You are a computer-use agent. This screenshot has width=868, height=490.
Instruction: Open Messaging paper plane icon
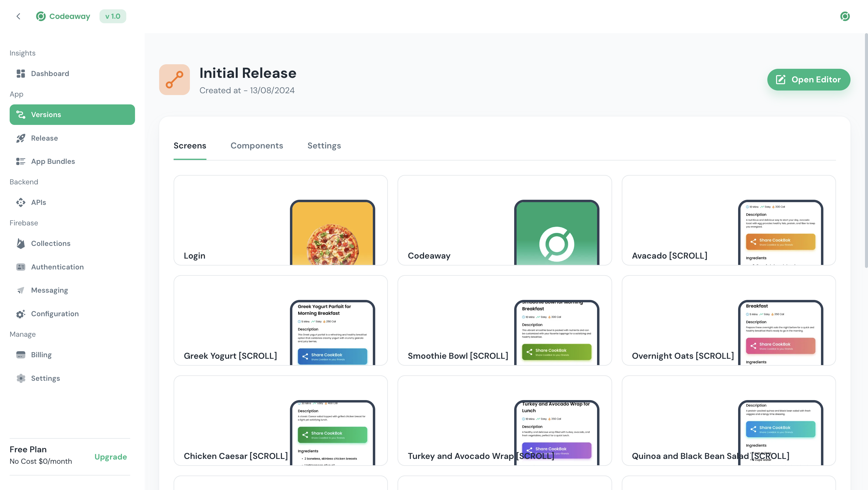pyautogui.click(x=20, y=290)
